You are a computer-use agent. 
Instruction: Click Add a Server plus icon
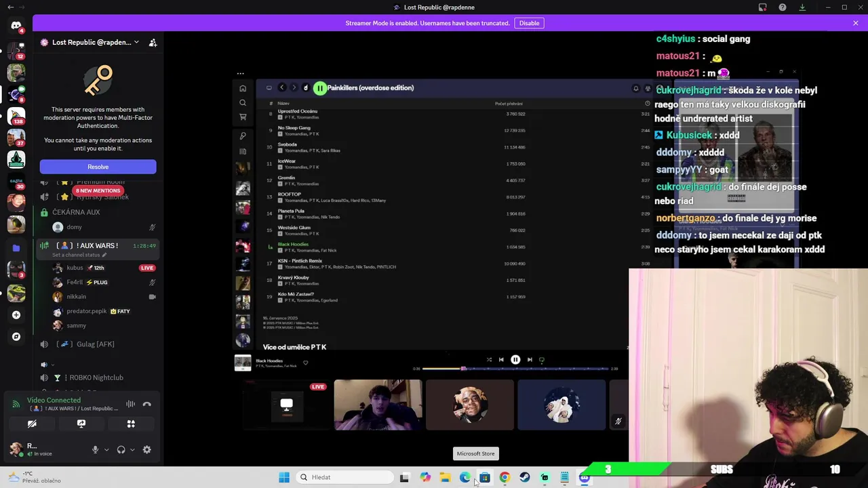(x=16, y=314)
